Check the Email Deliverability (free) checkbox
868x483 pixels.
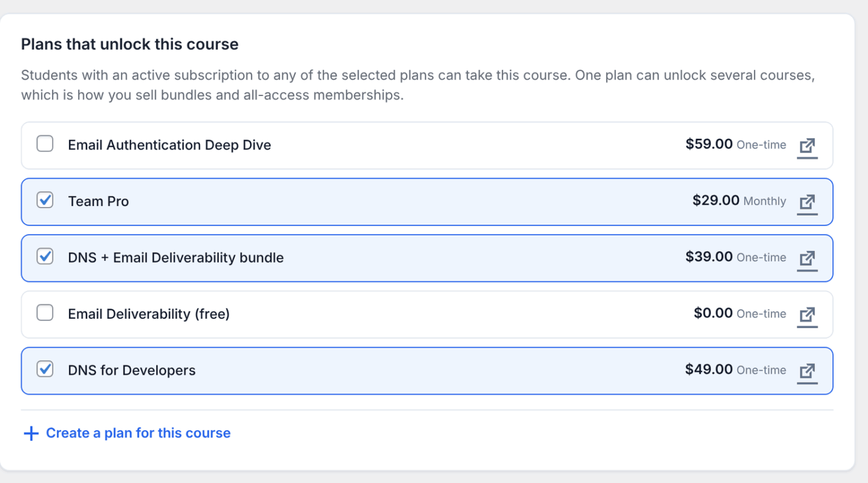pos(45,313)
